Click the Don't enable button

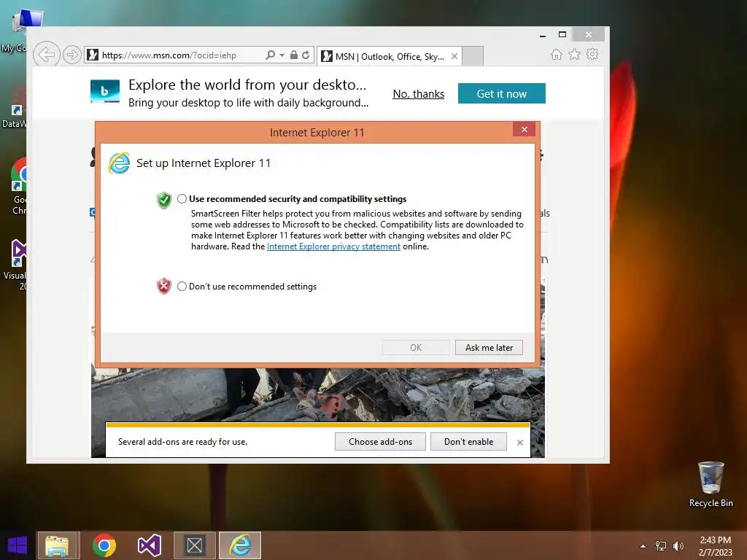tap(469, 441)
